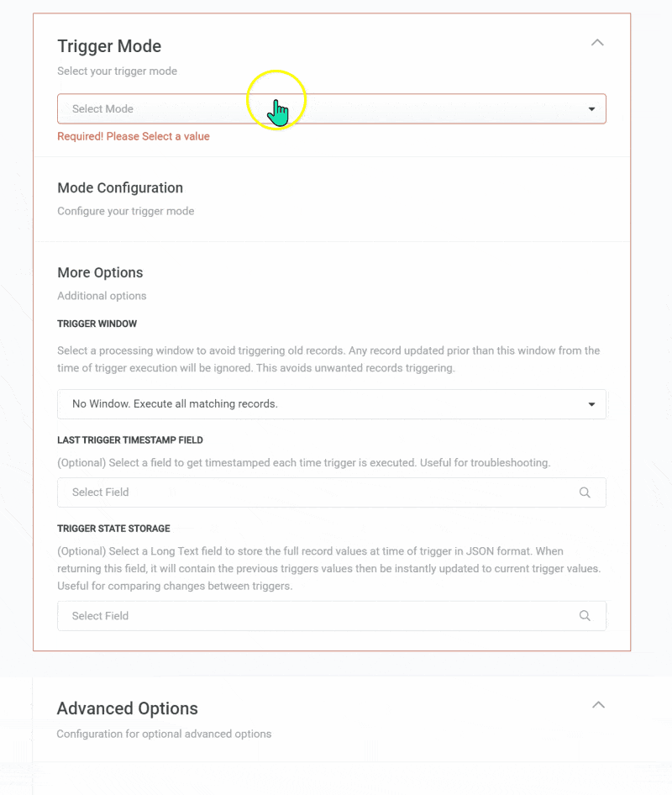The height and width of the screenshot is (795, 672).
Task: Click the More Options heading
Action: 100,272
